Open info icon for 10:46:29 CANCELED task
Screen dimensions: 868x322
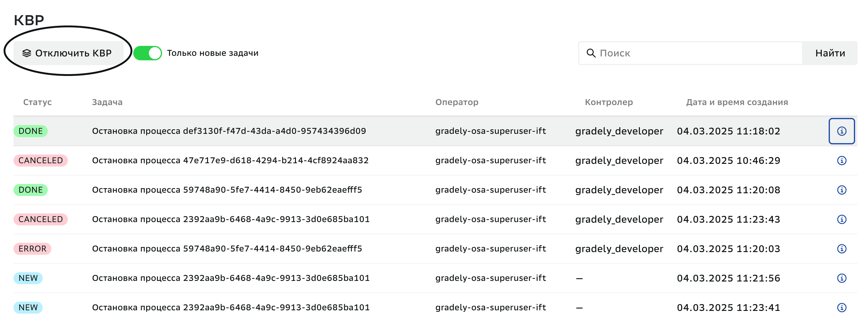click(x=841, y=161)
